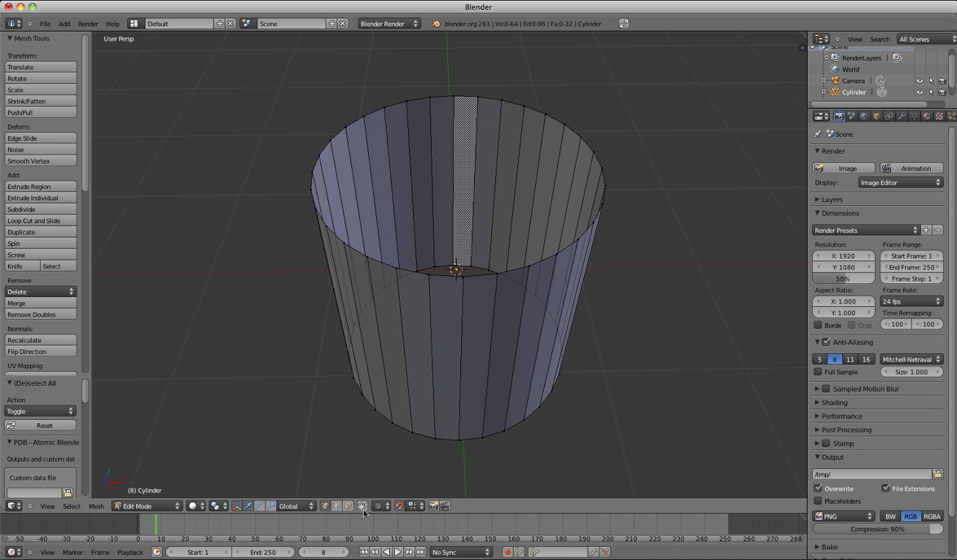Open the Edit Mode dropdown
Image resolution: width=957 pixels, height=560 pixels.
pos(147,505)
